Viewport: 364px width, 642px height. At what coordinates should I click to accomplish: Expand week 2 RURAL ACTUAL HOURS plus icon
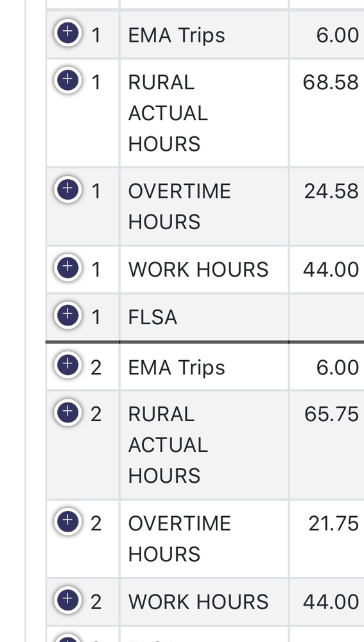tap(67, 412)
